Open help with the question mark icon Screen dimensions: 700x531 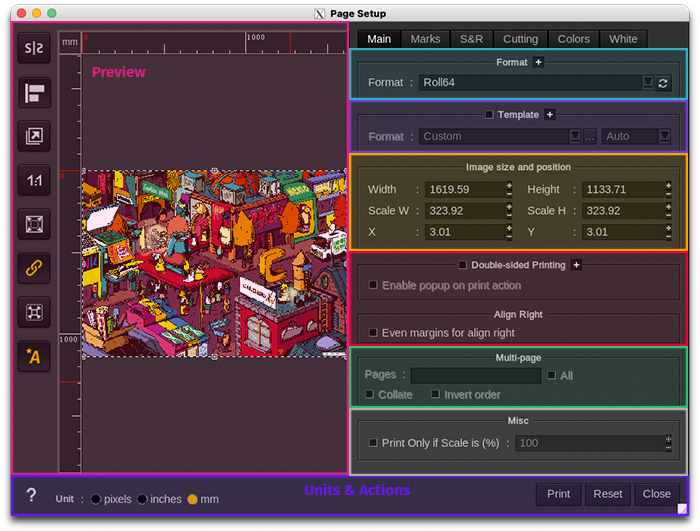coord(31,495)
